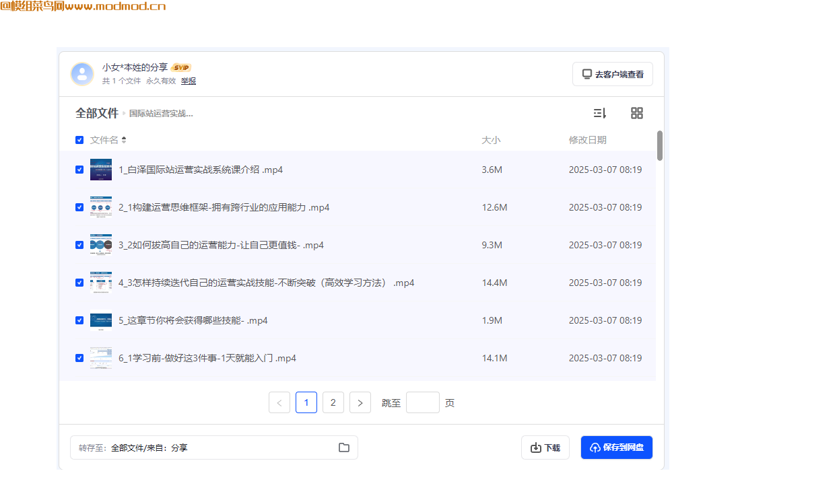Click the file list vertical scrollbar
The width and height of the screenshot is (839, 504).
tap(660, 145)
